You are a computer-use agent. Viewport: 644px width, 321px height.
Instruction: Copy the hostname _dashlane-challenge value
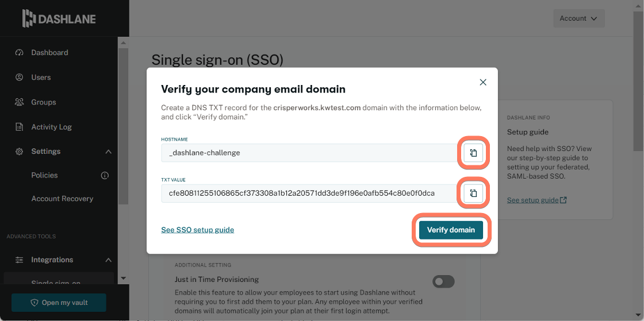point(473,153)
